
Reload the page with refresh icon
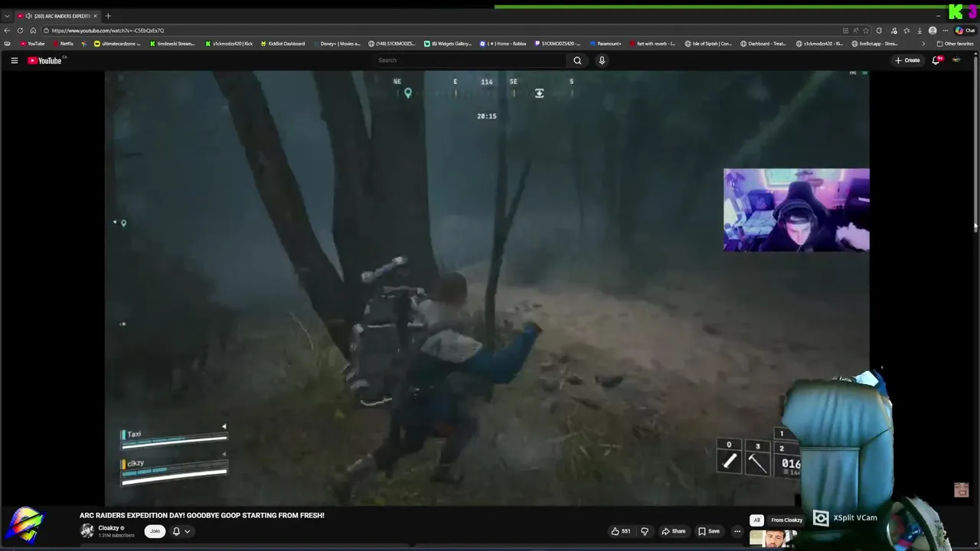pos(21,31)
